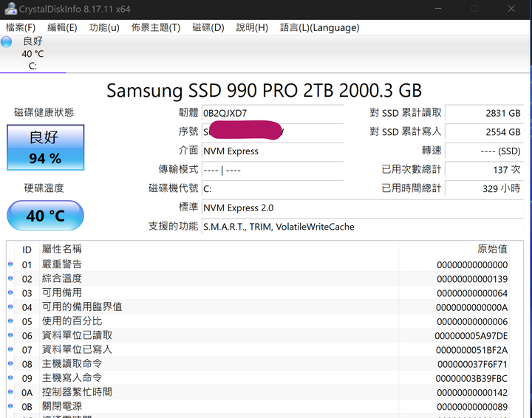Select the 主機讀取命令 attribute row
The width and height of the screenshot is (532, 418).
(258, 364)
